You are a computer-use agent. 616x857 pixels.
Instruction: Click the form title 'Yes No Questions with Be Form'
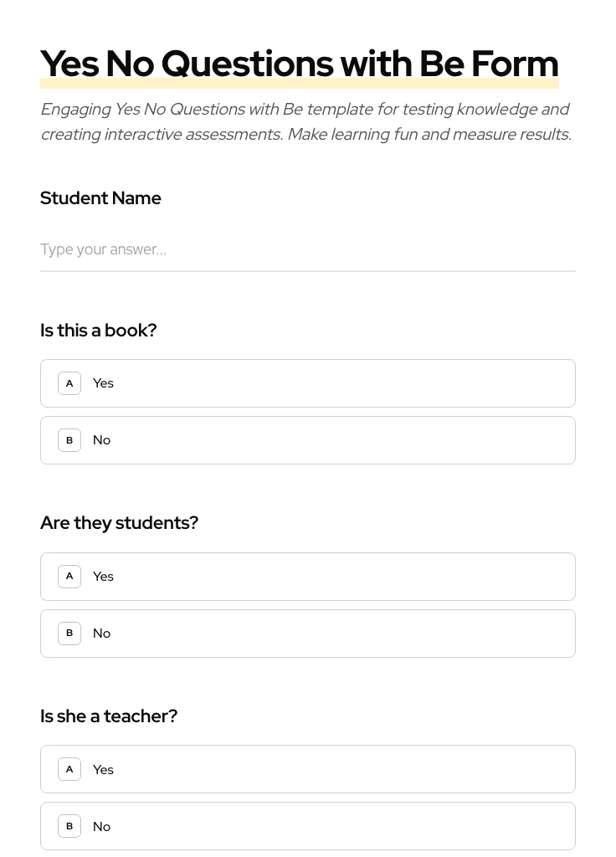pyautogui.click(x=300, y=63)
